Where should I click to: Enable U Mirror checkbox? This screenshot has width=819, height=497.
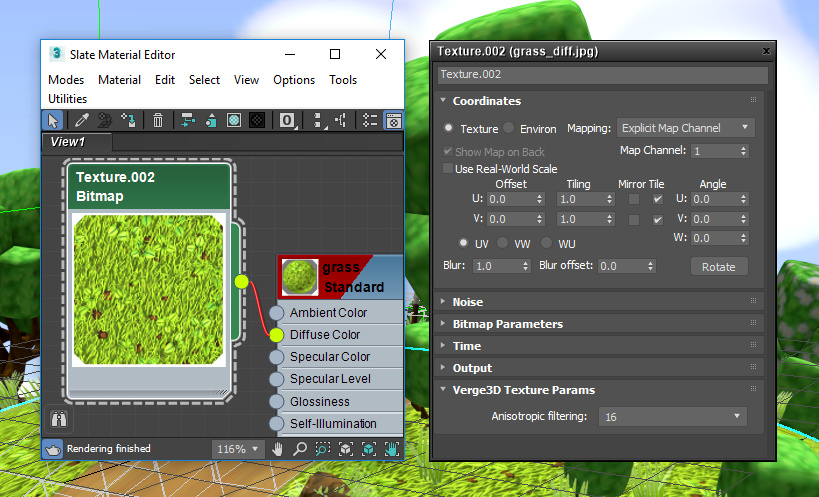tap(634, 199)
